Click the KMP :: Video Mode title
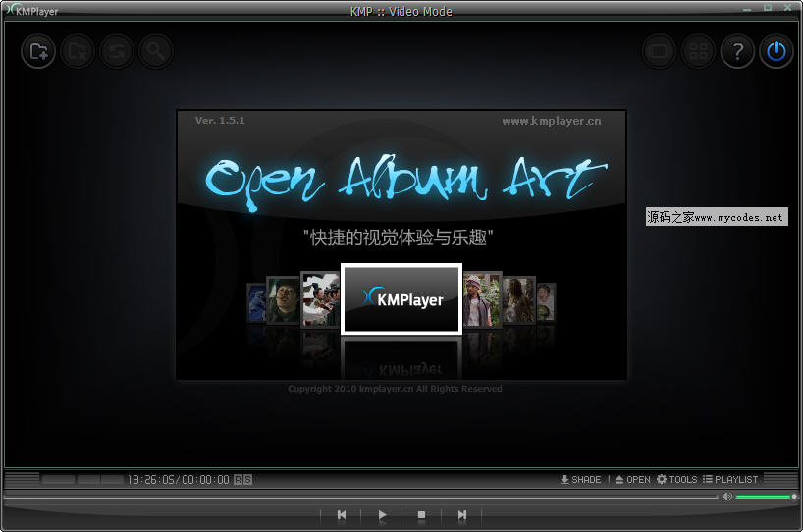This screenshot has height=532, width=803. point(401,11)
